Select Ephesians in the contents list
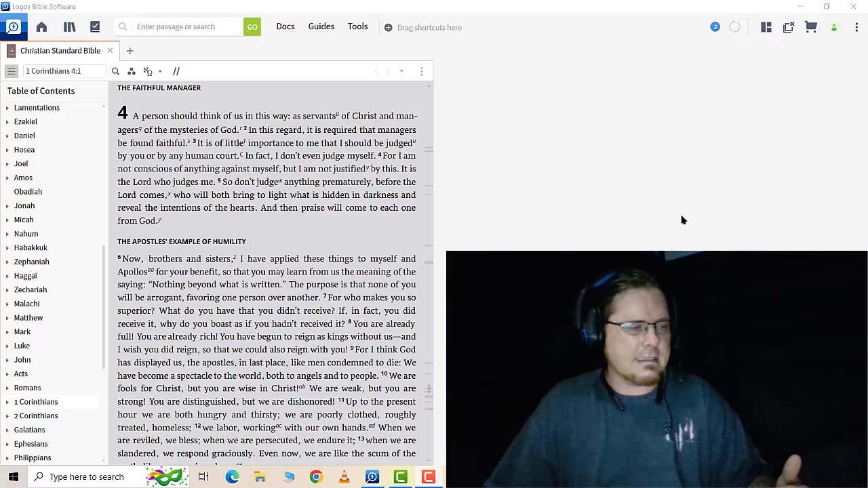 coord(31,444)
